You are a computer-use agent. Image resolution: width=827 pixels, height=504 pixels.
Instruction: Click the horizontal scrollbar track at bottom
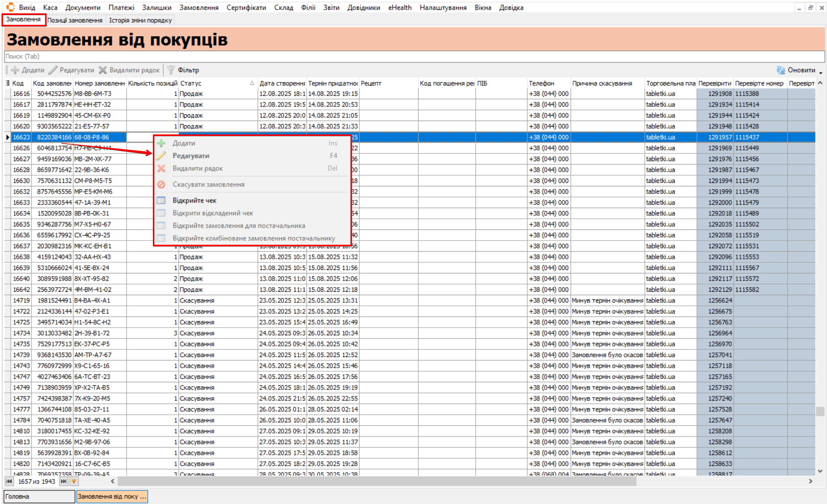718,481
